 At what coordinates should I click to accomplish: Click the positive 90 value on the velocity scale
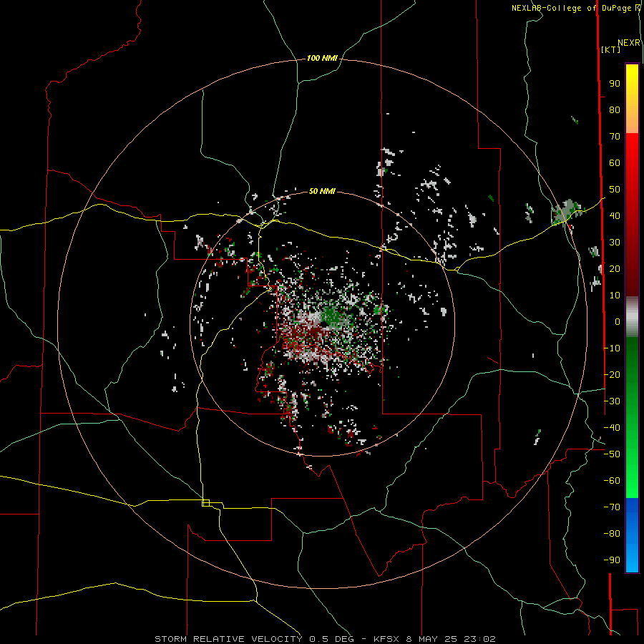pos(615,84)
